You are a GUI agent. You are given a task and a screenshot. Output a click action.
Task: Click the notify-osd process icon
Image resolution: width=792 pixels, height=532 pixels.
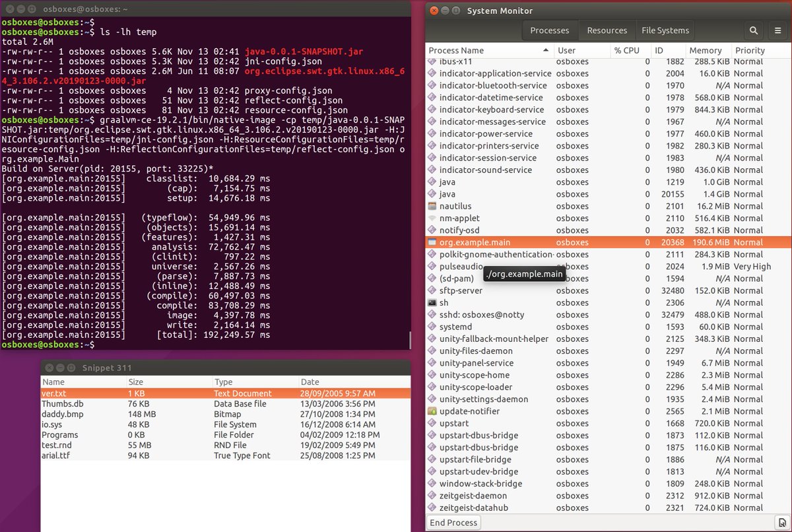[432, 230]
